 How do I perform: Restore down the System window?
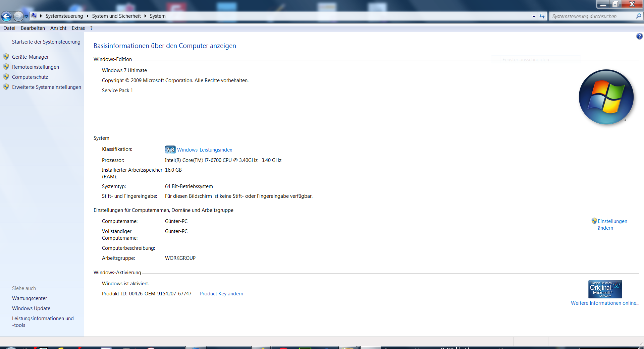[615, 4]
